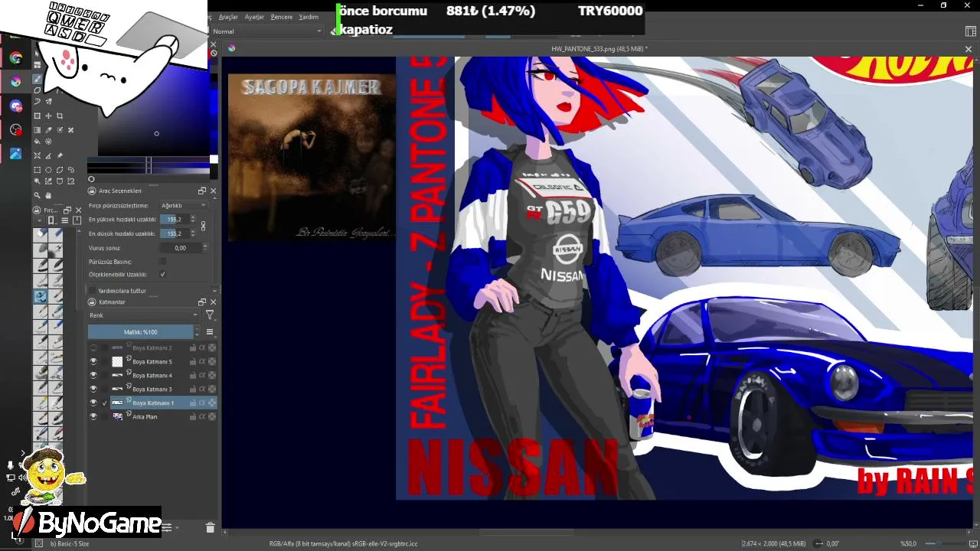Viewport: 980px width, 551px height.
Task: Select the Rectangular Selection tool
Action: (x=37, y=170)
